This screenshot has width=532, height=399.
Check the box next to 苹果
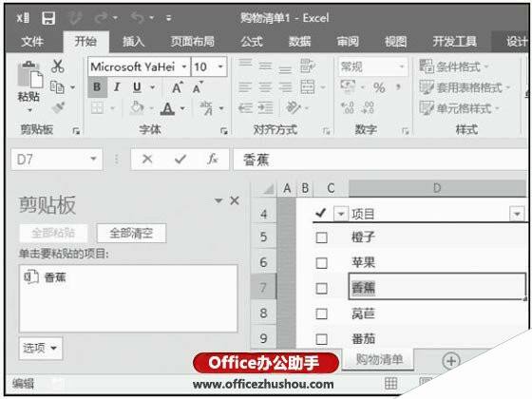[x=321, y=262]
